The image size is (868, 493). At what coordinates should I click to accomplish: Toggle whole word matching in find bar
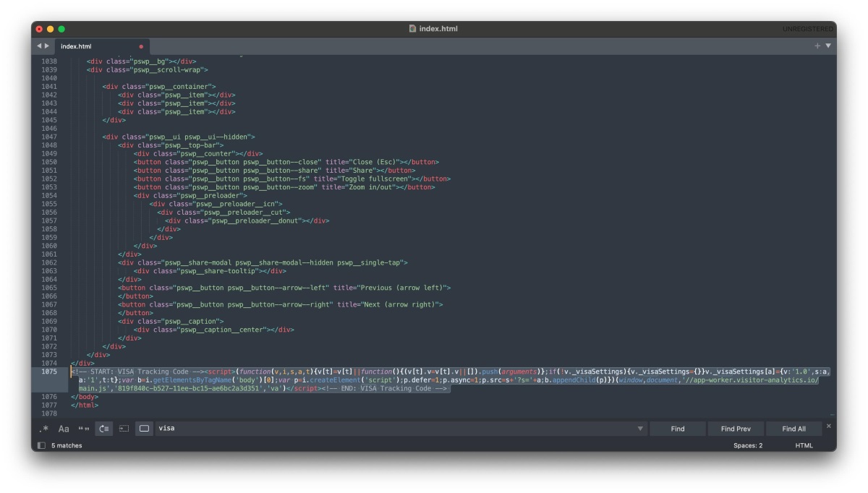coord(84,429)
